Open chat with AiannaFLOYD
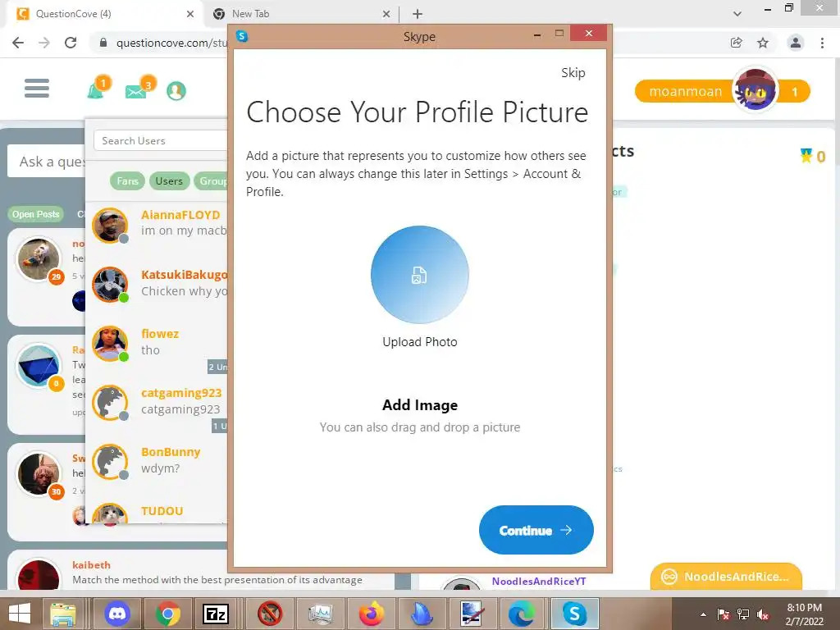840x630 pixels. (158, 225)
